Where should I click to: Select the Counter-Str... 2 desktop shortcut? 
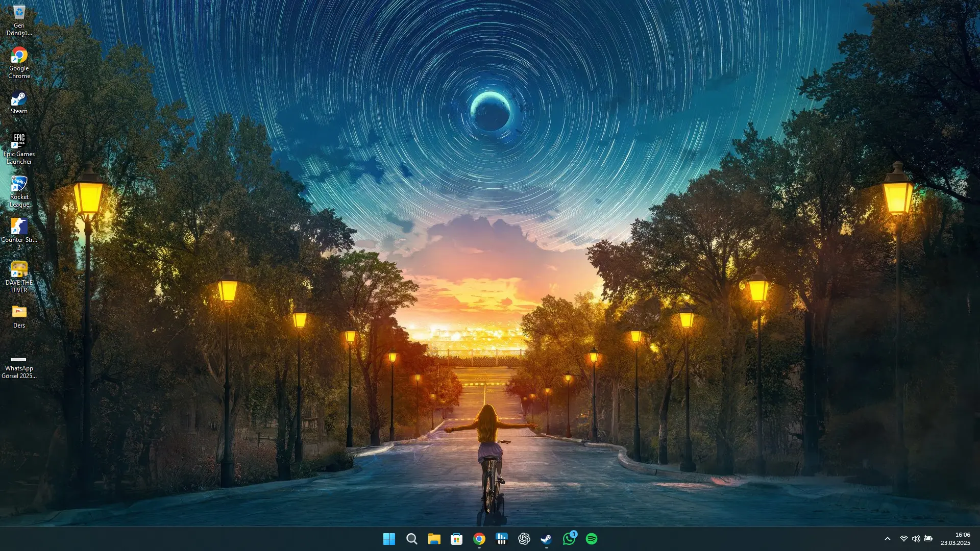[x=19, y=235]
